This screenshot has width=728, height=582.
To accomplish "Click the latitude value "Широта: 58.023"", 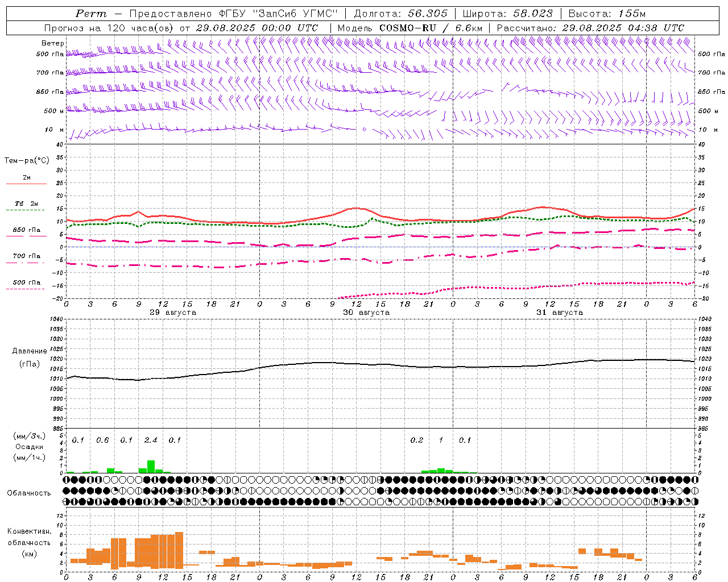I will pos(507,14).
